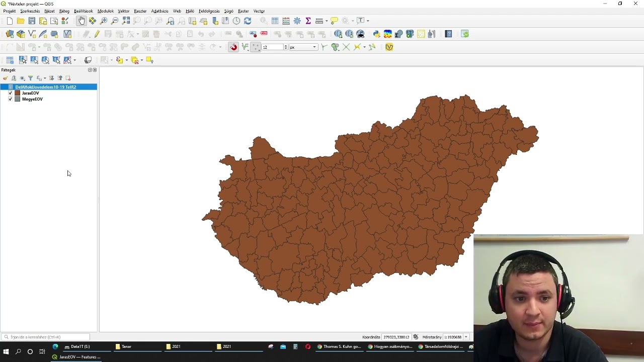Select the DelAlfoldJovedelem10-19 TeIR2 table layer

(x=46, y=87)
